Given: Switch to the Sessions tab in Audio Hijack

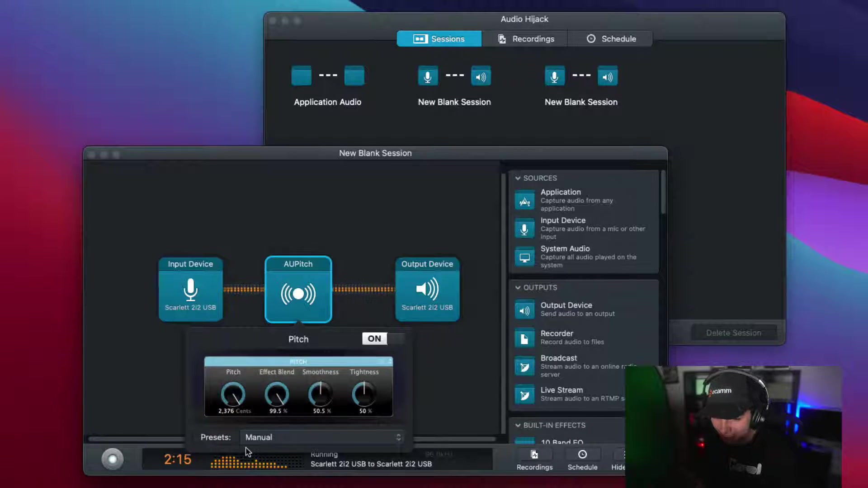Looking at the screenshot, I should 439,39.
